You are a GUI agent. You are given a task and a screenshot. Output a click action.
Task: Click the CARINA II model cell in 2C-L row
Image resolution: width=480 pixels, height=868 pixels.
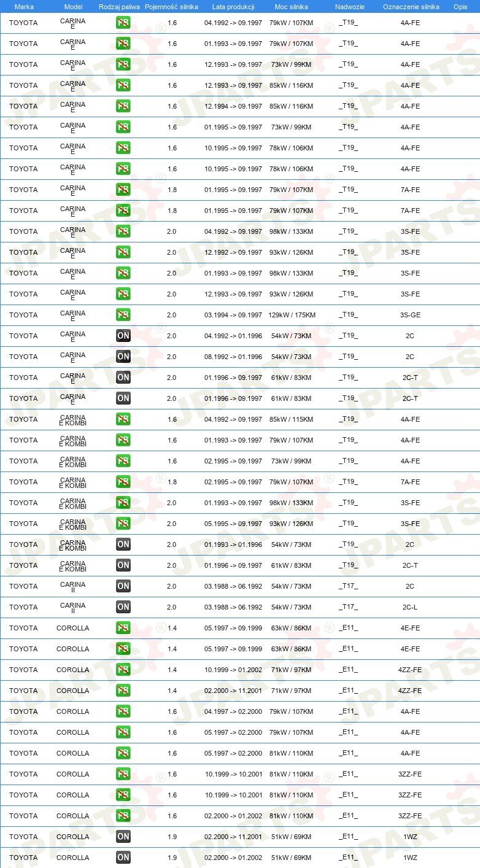73,608
